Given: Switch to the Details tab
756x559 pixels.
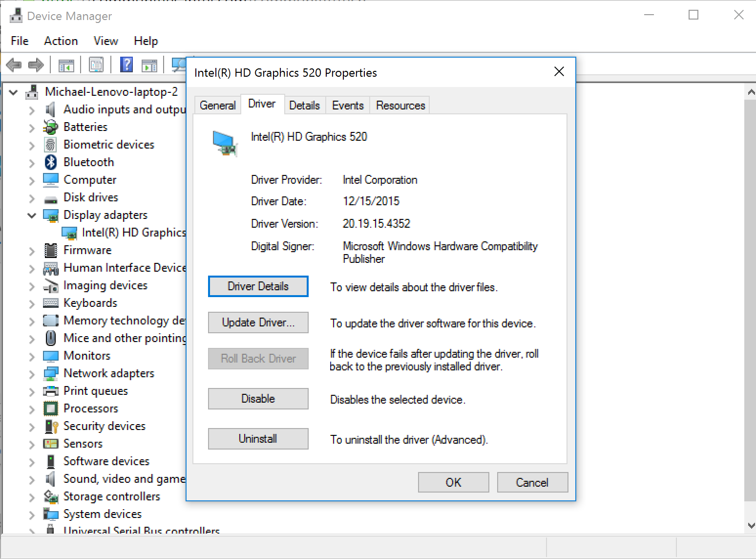Looking at the screenshot, I should click(304, 106).
